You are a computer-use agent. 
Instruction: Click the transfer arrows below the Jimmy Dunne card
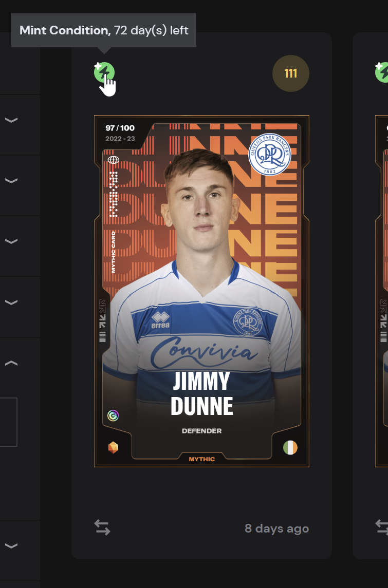click(x=102, y=527)
